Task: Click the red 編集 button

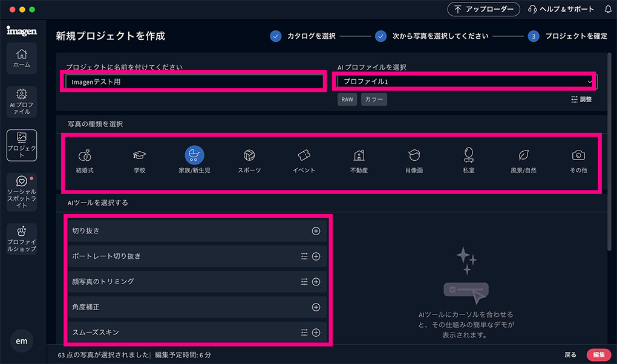Action: point(598,355)
